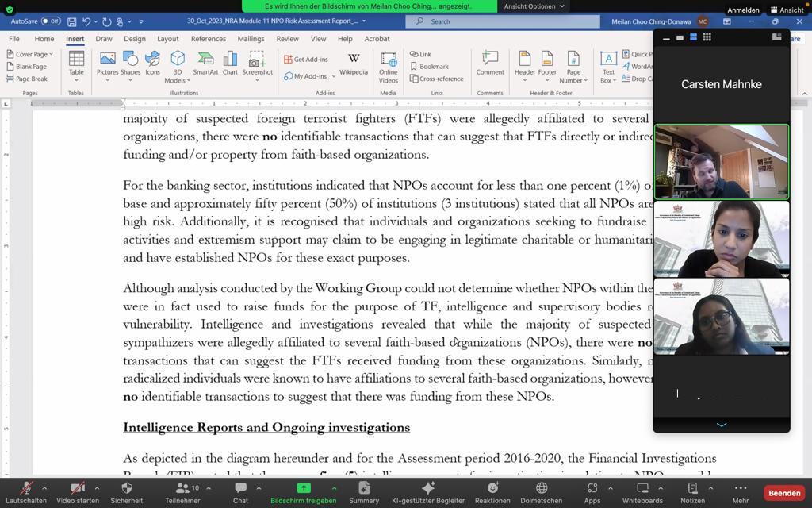
Task: Open the 3D Models dropdown
Action: pyautogui.click(x=178, y=67)
